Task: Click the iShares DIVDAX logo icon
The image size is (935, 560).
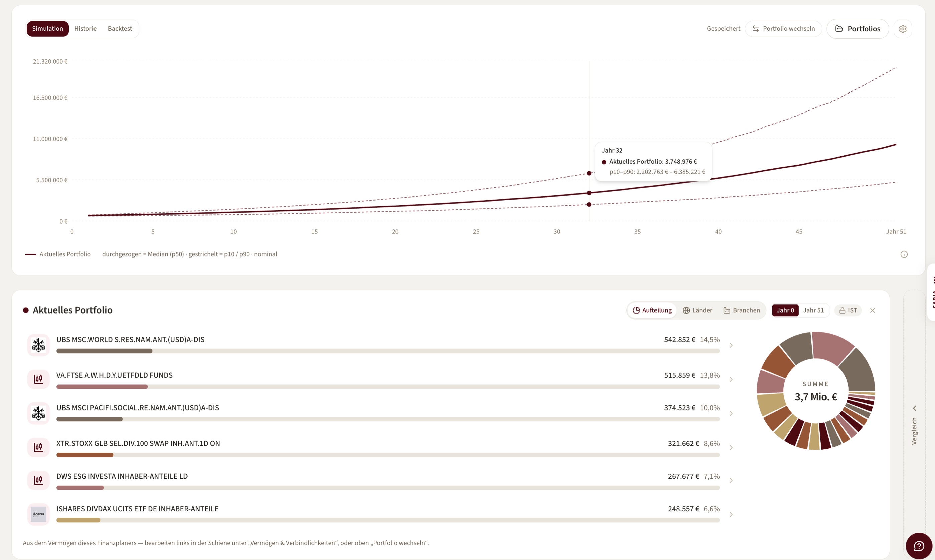Action: point(38,514)
